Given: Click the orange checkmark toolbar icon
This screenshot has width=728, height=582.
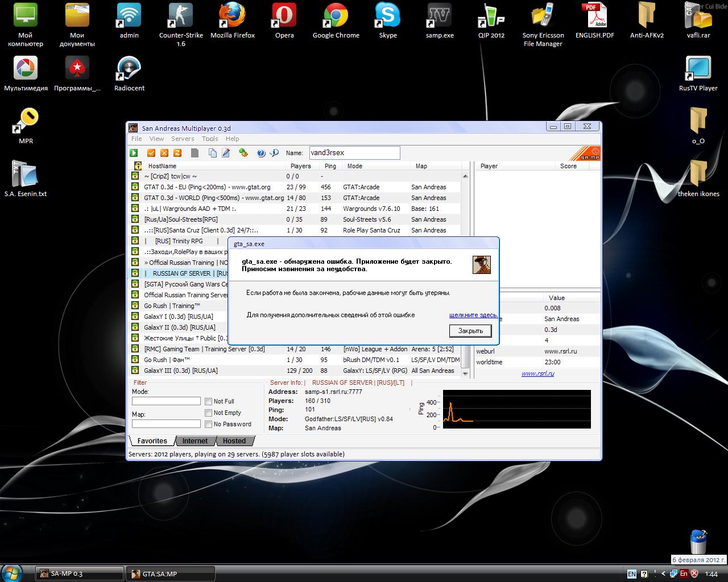Looking at the screenshot, I should point(151,153).
